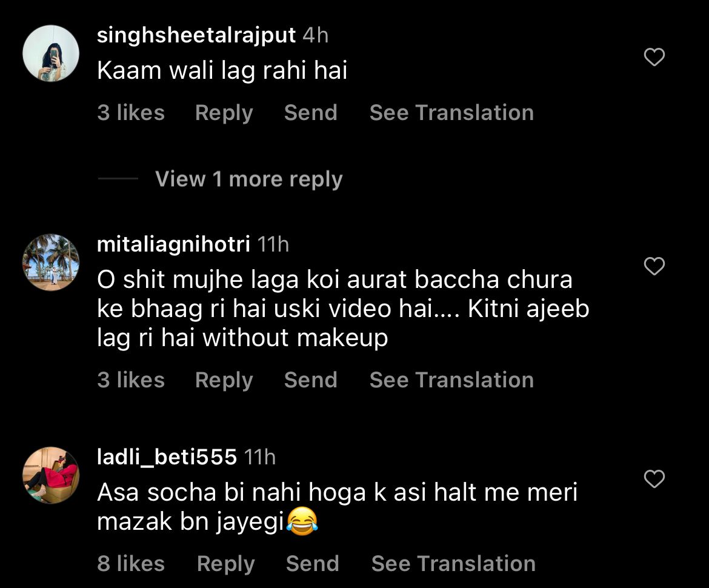709x588 pixels.
Task: Send ladli_beti555's comment to someone
Action: coord(312,564)
